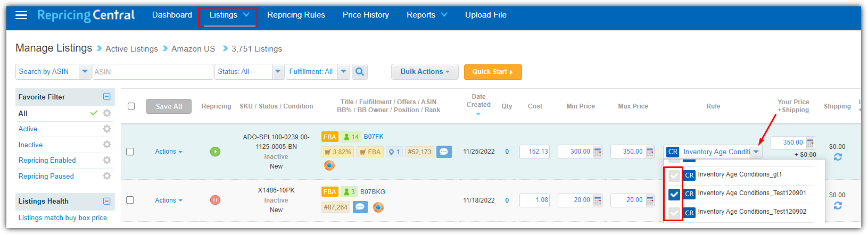Open the B07FK ASIN link

(374, 137)
